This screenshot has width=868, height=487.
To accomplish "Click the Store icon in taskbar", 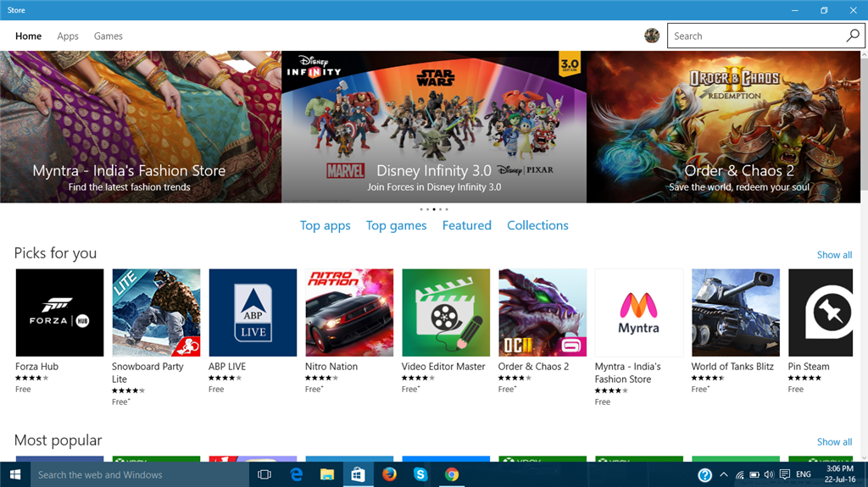I will (x=359, y=475).
